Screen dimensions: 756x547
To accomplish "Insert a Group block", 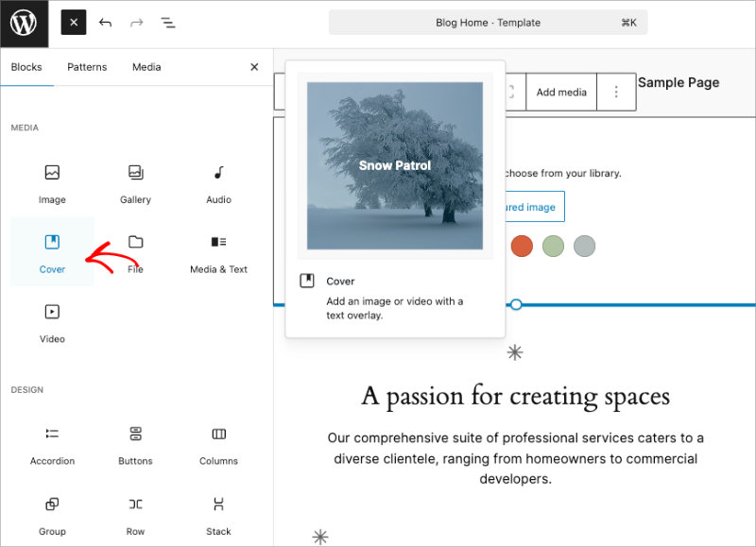I will (x=52, y=515).
